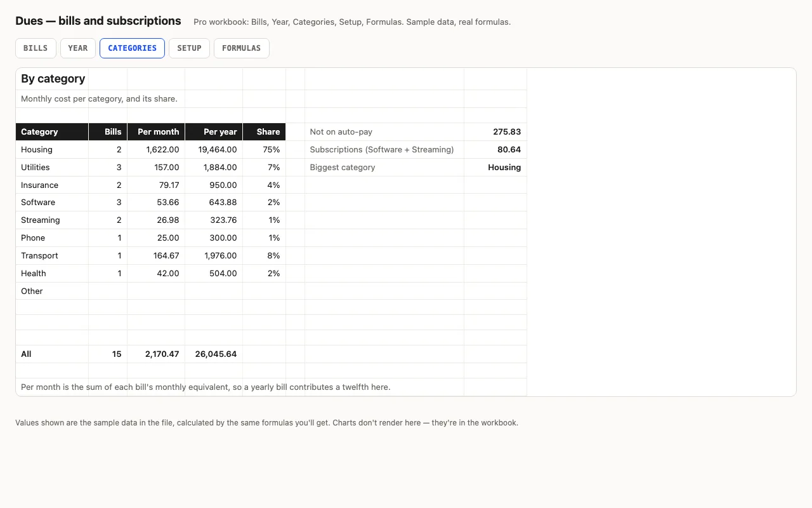Click the Category column header
The image size is (812, 508).
tap(52, 132)
